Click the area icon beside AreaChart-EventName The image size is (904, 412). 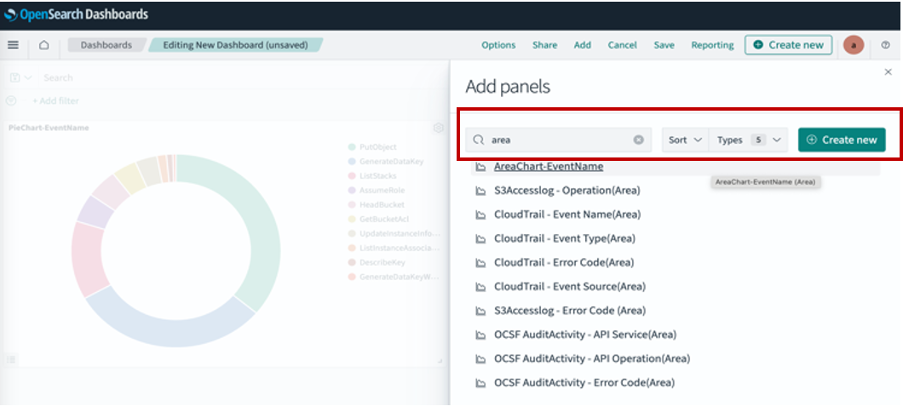[480, 167]
